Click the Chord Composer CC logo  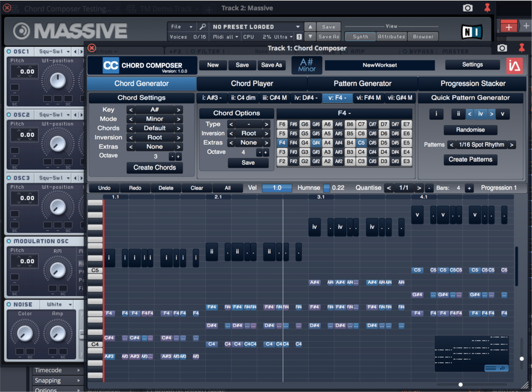(x=110, y=66)
